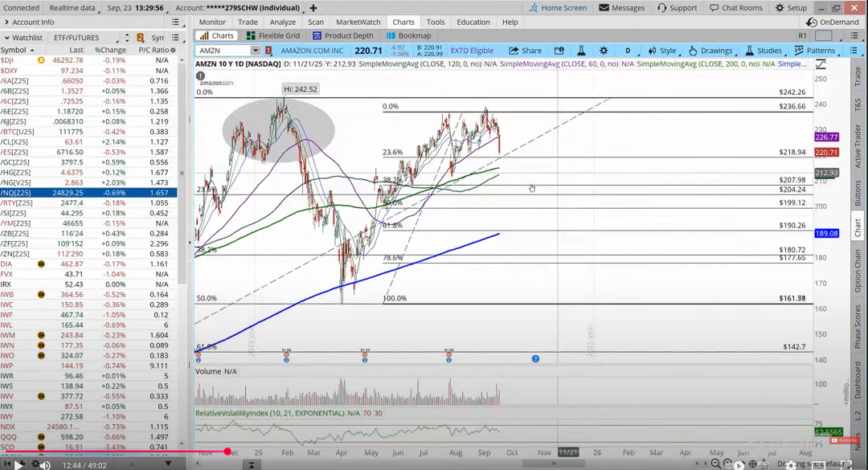Collapse the Watchlist section
The image size is (868, 470).
point(6,38)
